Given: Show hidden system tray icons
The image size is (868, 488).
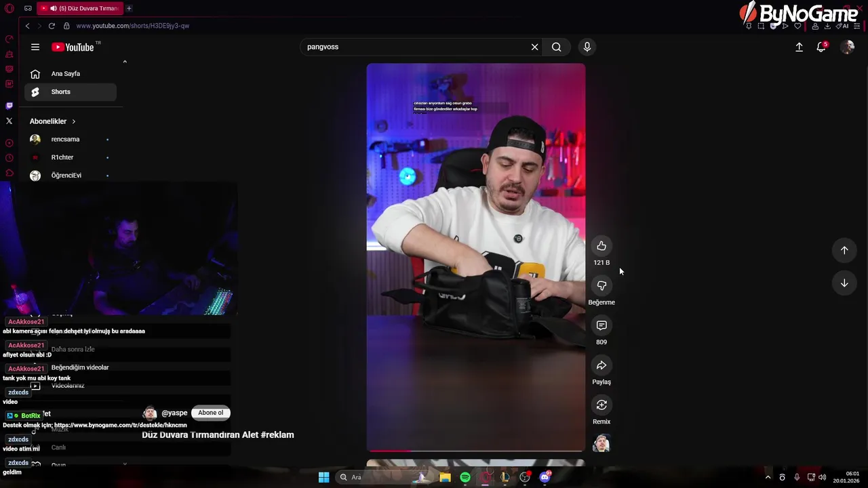Looking at the screenshot, I should click(768, 477).
